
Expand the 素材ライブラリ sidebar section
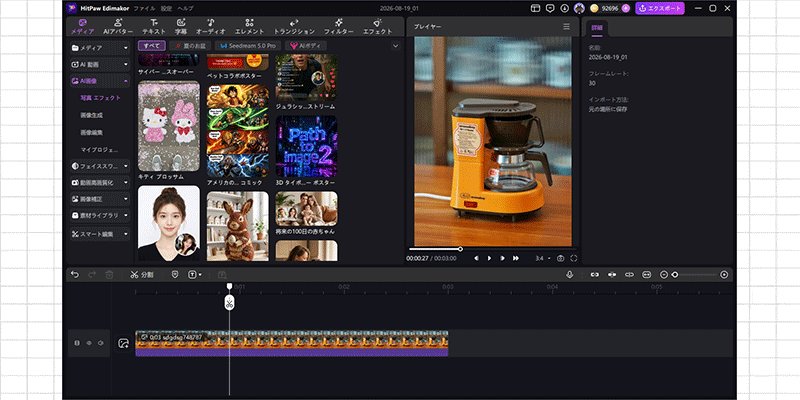click(100, 215)
